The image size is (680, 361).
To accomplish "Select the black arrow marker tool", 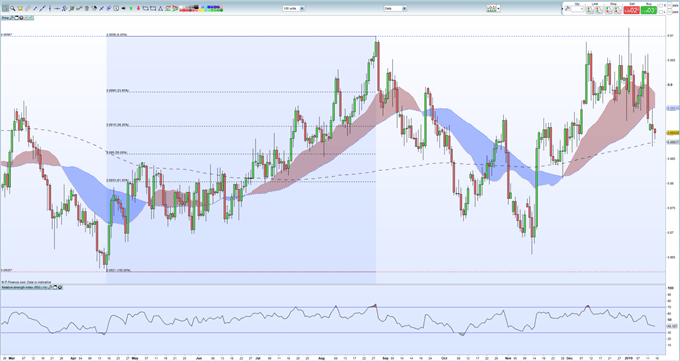I will point(124,8).
